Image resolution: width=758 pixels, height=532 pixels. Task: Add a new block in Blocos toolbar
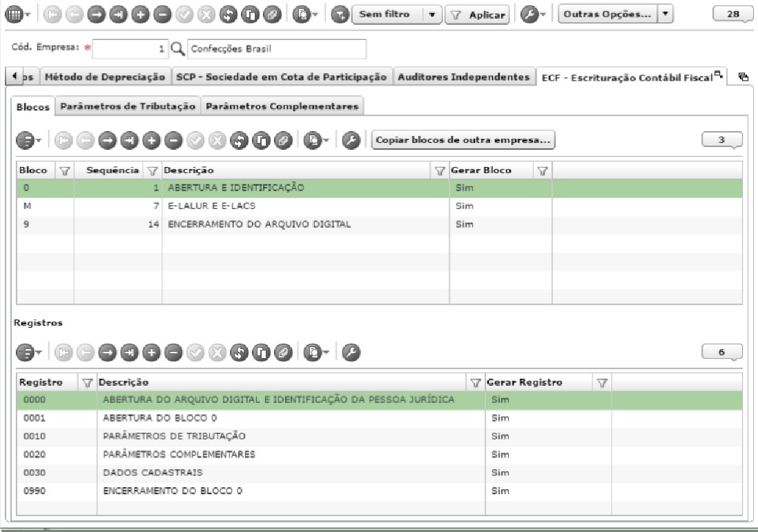pyautogui.click(x=151, y=141)
